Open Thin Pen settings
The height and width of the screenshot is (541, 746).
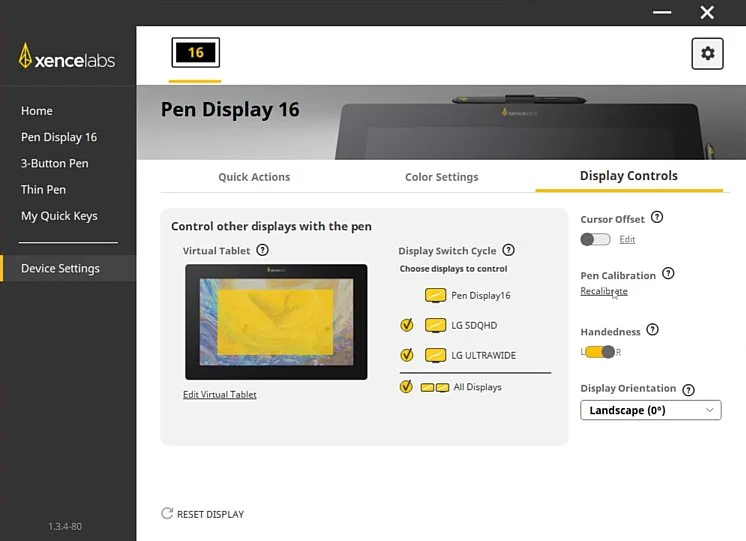tap(43, 189)
